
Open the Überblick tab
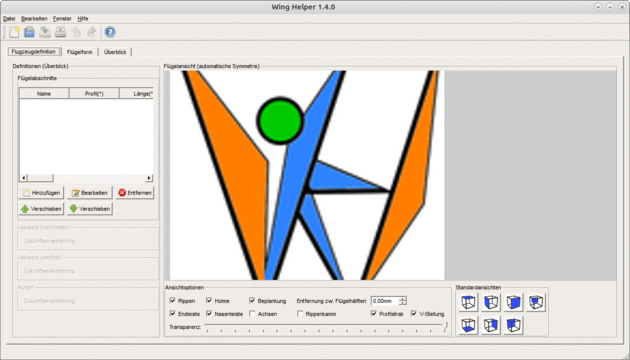[x=115, y=52]
